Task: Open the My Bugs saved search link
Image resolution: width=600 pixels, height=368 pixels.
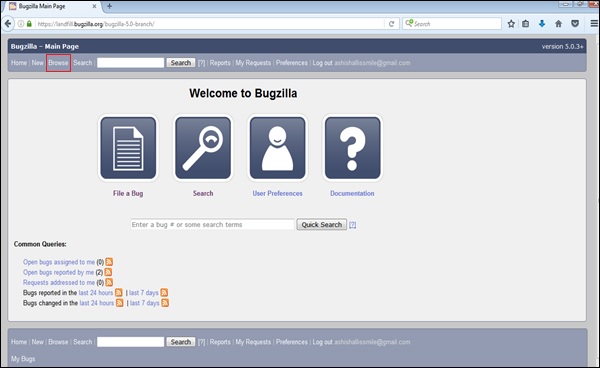Action: [x=23, y=359]
